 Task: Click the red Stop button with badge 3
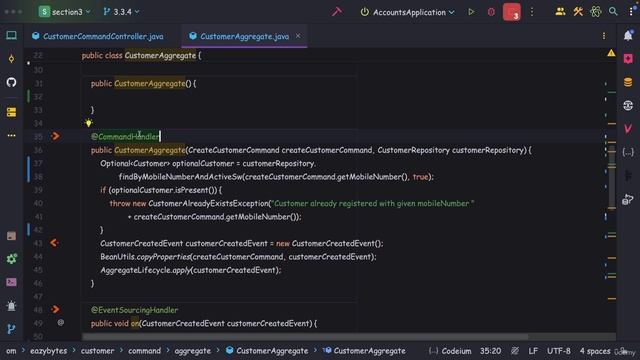511,12
